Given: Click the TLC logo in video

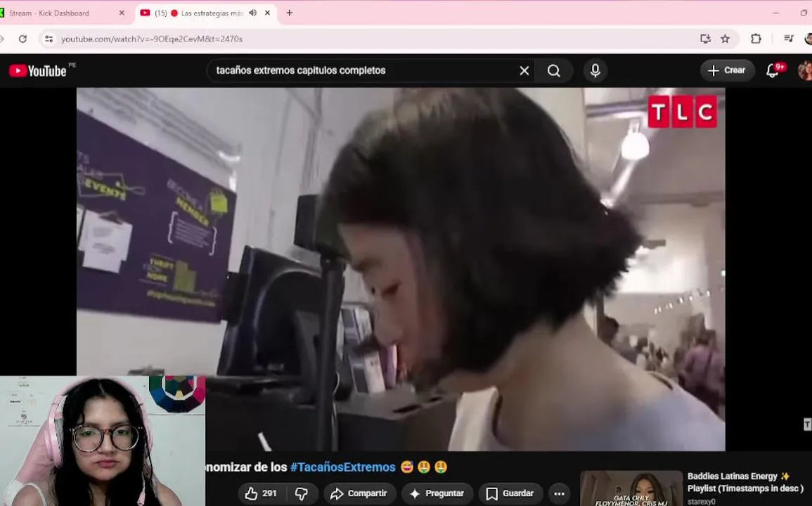Looking at the screenshot, I should (x=682, y=111).
